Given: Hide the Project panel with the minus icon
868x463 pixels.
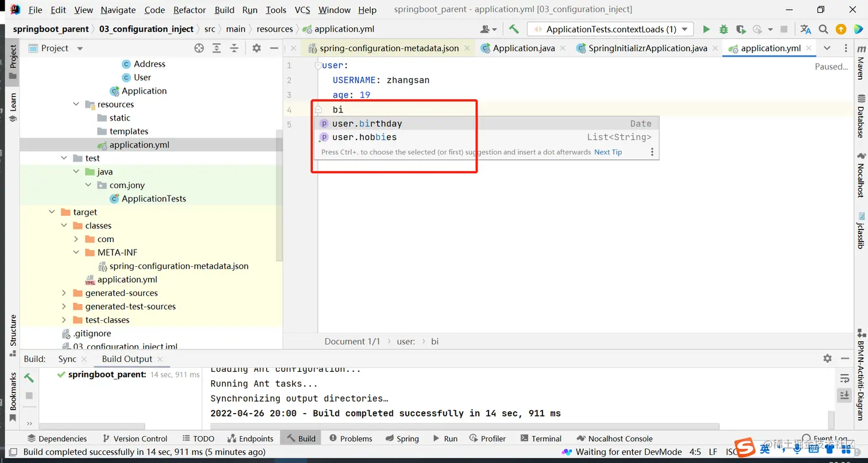Looking at the screenshot, I should (x=274, y=48).
